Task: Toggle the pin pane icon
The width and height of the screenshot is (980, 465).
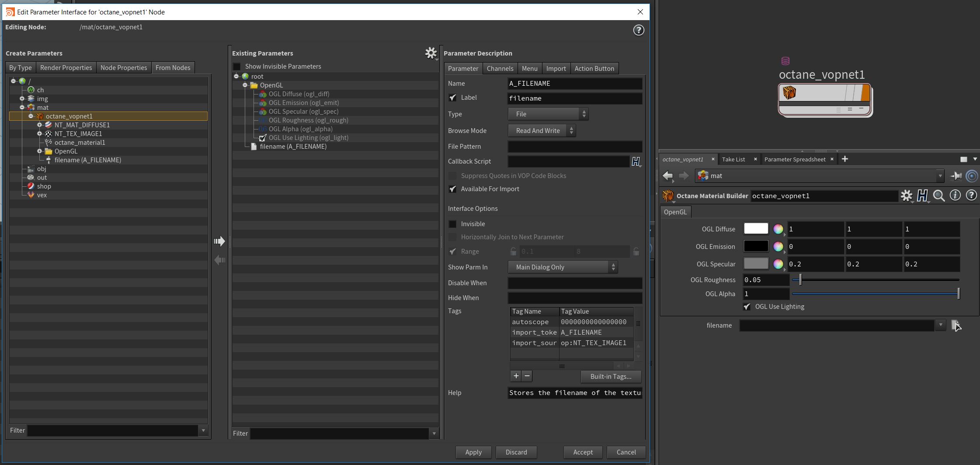Action: pyautogui.click(x=956, y=176)
